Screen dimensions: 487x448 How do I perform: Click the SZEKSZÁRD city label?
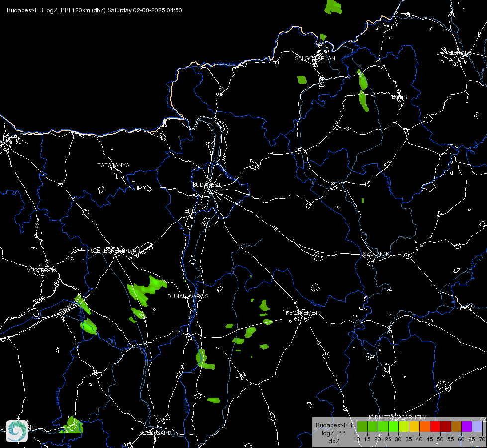click(155, 433)
